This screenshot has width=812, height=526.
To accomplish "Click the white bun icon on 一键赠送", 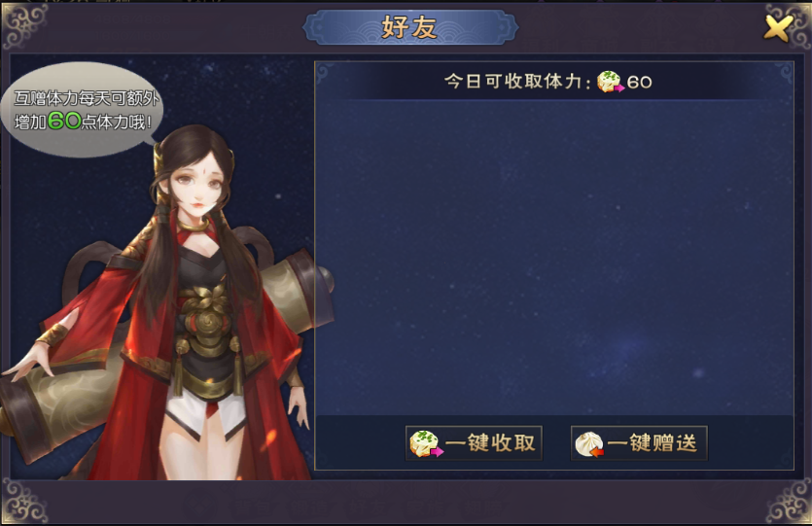I will pyautogui.click(x=590, y=444).
